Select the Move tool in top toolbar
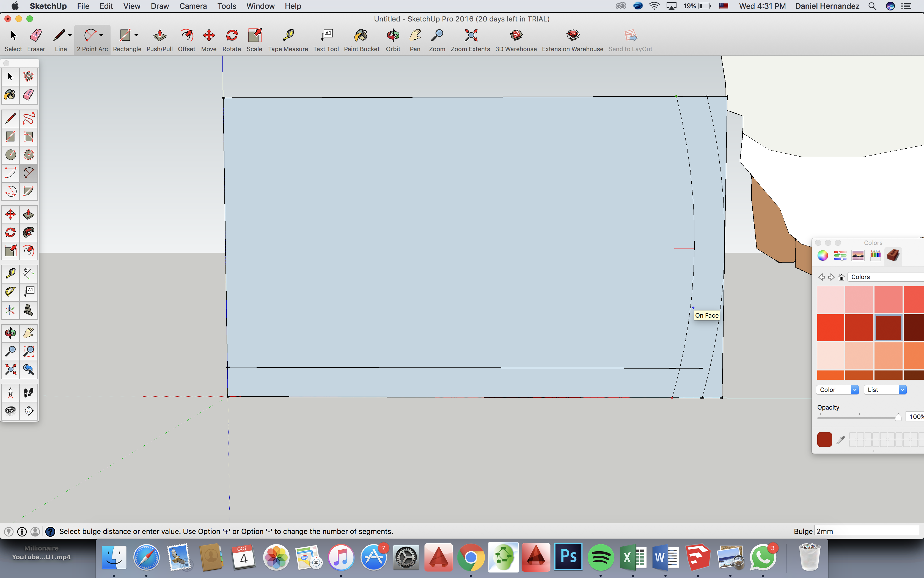 (208, 40)
